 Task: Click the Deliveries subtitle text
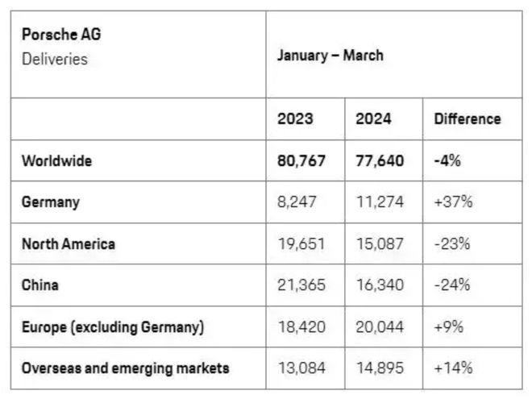(x=55, y=59)
